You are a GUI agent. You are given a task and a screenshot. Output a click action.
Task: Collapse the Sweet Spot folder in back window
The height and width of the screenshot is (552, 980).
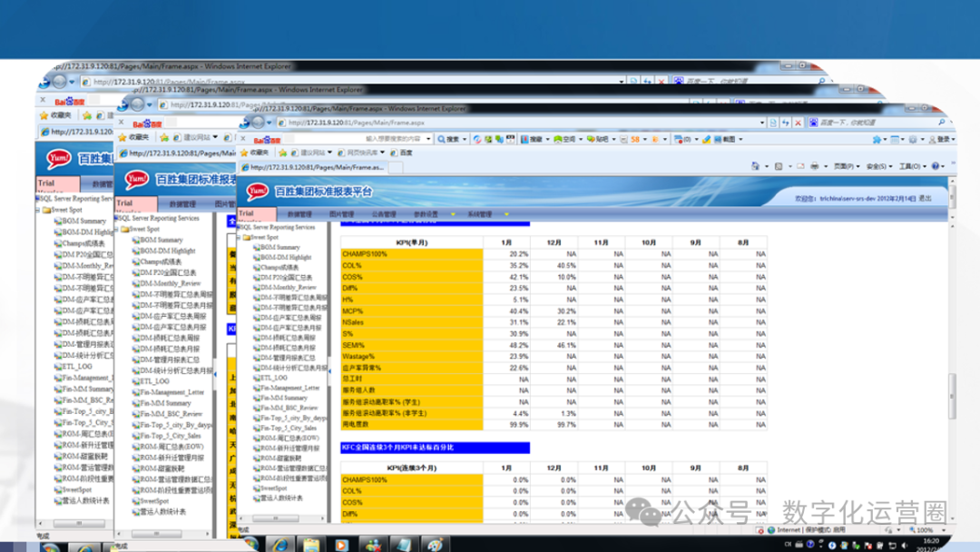39,210
